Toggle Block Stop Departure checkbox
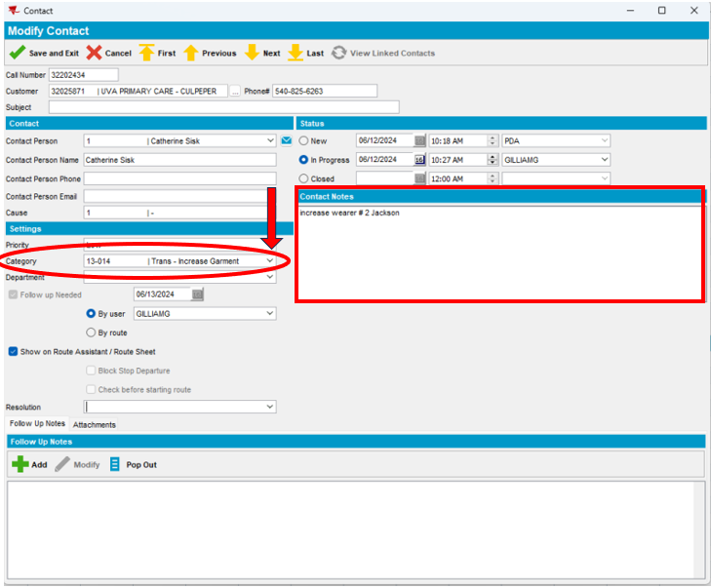Screen dimensions: 711x588 click(x=91, y=371)
